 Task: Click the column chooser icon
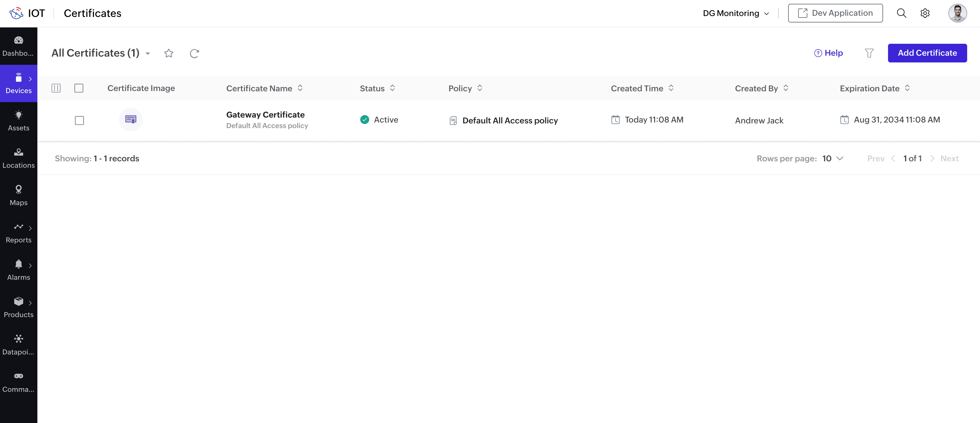click(56, 88)
